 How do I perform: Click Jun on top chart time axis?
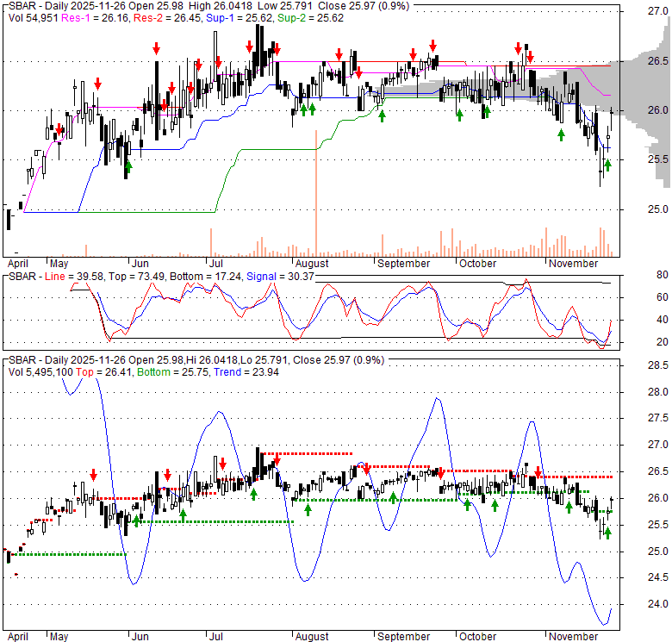coord(140,264)
